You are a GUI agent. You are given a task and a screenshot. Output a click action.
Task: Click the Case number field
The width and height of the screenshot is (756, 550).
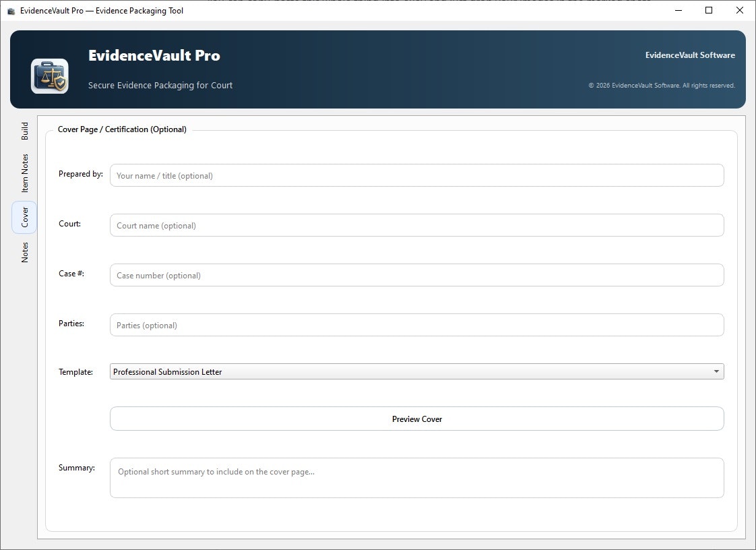(x=416, y=275)
